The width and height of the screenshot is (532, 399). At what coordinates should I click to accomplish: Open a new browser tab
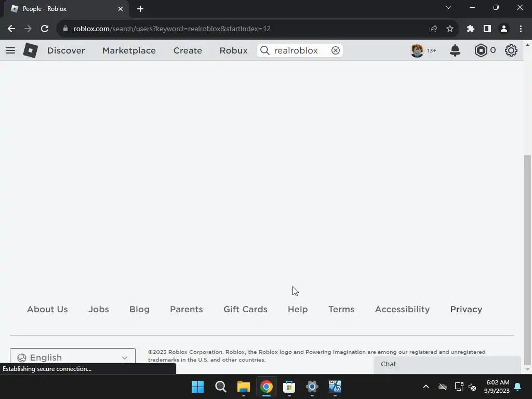[x=140, y=9]
